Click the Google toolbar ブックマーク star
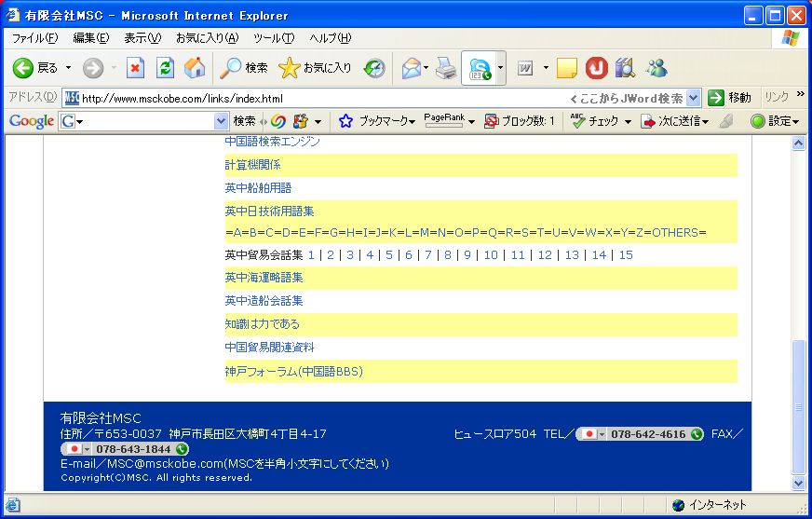Screen dimensions: 812x519 (346, 121)
